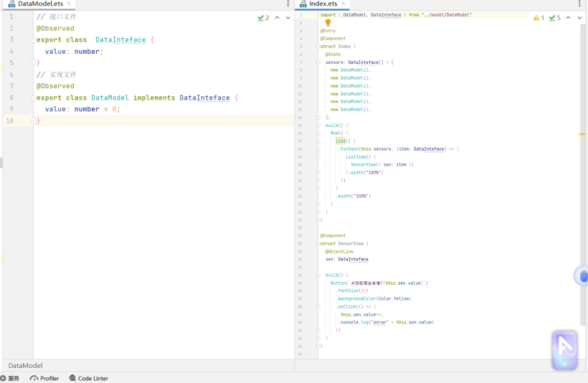Click the 'this.sen.value++;' line
Viewport: 588px width, 383px height.
coord(362,314)
